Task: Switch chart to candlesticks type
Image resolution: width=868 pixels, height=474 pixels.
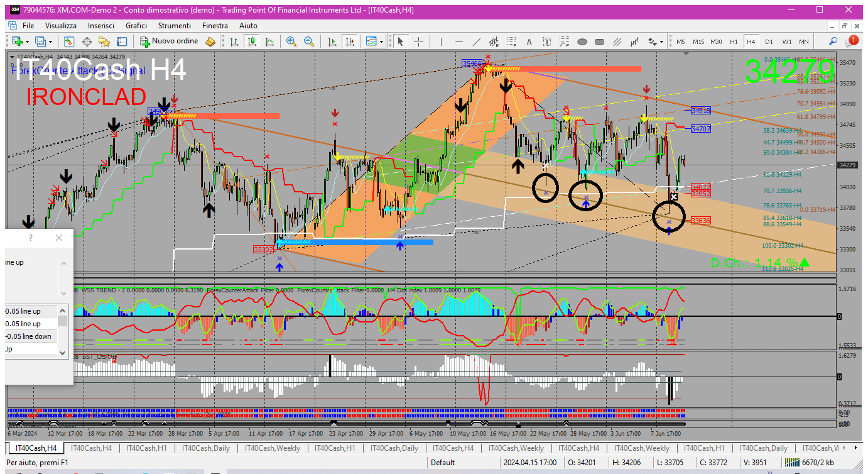Action: pos(252,41)
